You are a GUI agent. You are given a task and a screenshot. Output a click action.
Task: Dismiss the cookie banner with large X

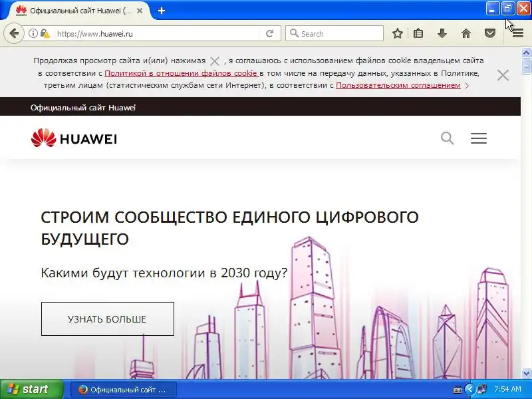click(503, 75)
